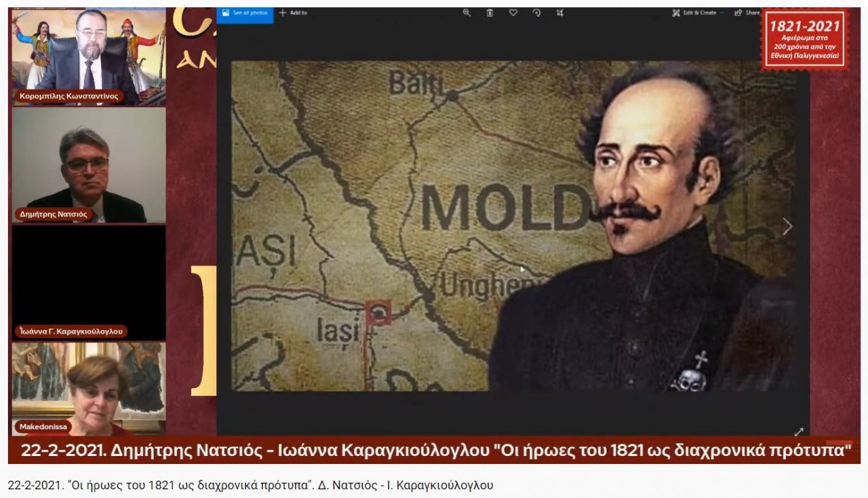This screenshot has height=498, width=868.
Task: Enter fullscreen using the diagonal arrows icon
Action: coord(799,431)
